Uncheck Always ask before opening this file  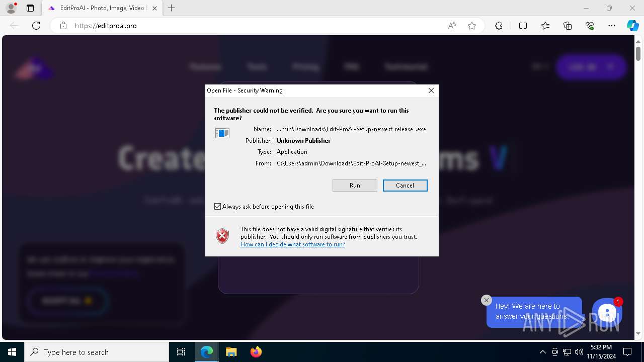(218, 207)
